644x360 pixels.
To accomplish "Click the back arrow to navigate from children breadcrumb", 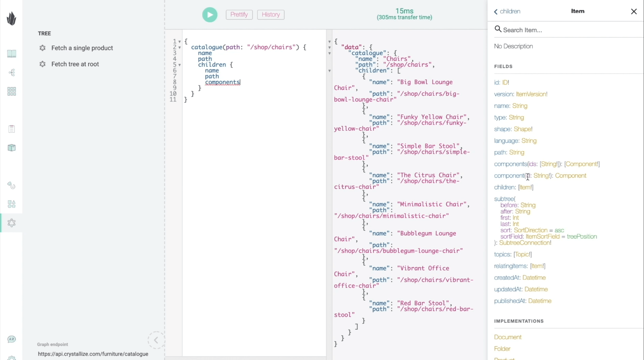I will pos(495,11).
